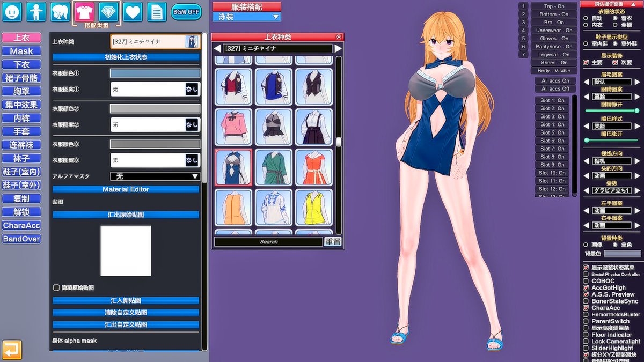Image resolution: width=644 pixels, height=362 pixels.
Task: Open the Material Editor
Action: coord(125,189)
